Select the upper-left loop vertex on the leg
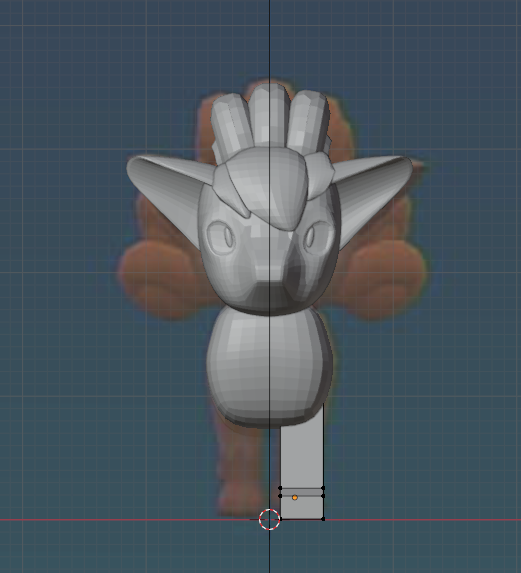This screenshot has height=573, width=521. coord(280,488)
